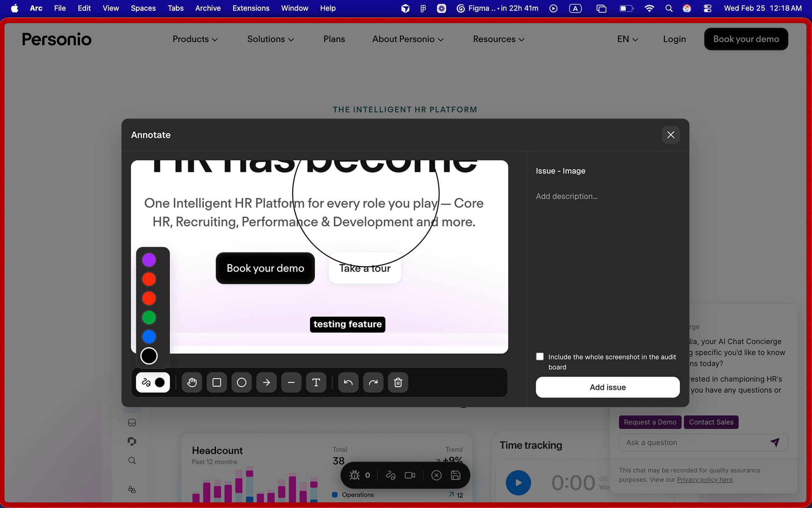812x508 pixels.
Task: Open the Spaces menu
Action: pos(143,8)
